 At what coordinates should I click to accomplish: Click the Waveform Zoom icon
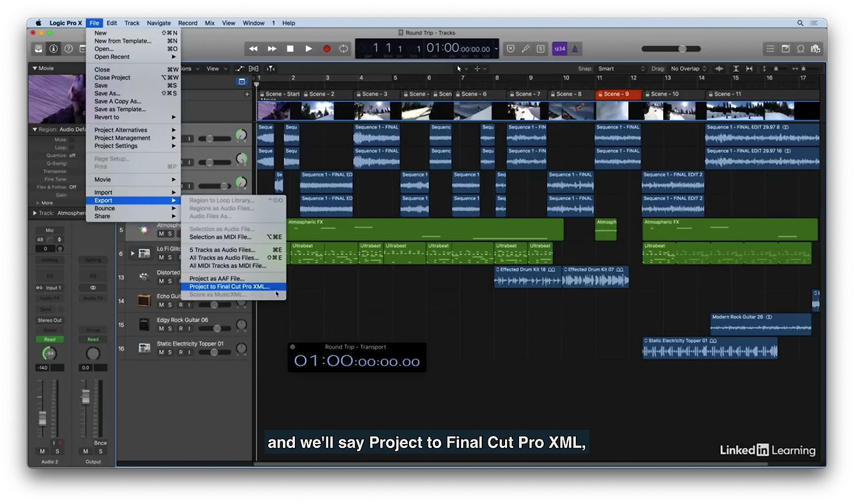[719, 69]
